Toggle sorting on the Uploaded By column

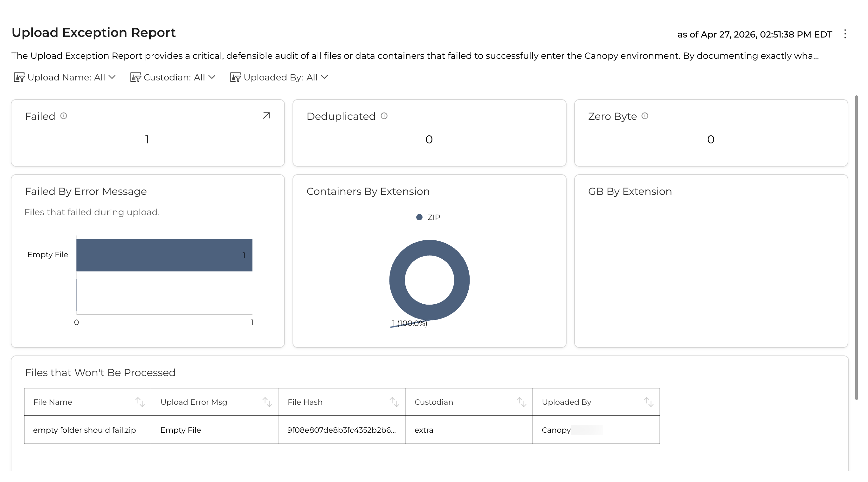pos(649,402)
